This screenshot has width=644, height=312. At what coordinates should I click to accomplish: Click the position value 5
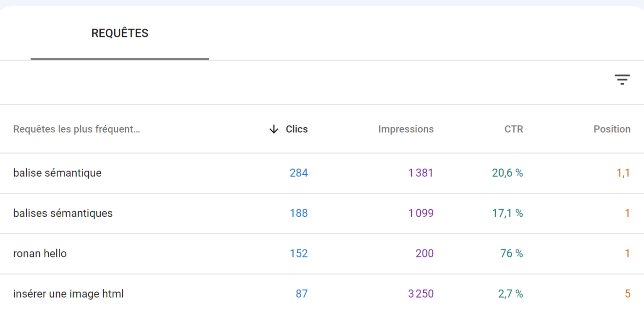point(627,294)
